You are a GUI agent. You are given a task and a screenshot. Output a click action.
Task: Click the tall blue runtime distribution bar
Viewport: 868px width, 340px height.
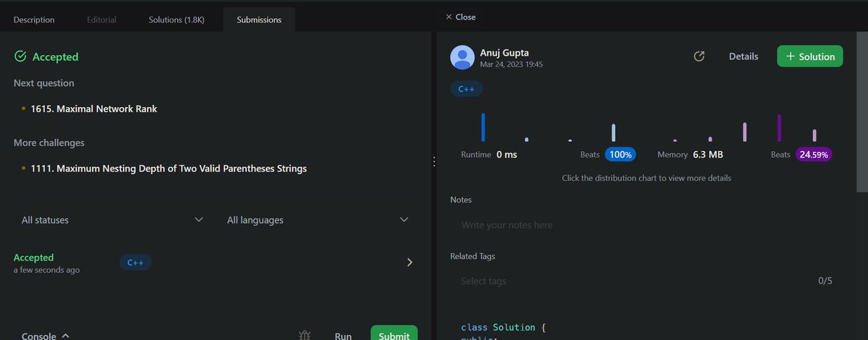point(483,127)
